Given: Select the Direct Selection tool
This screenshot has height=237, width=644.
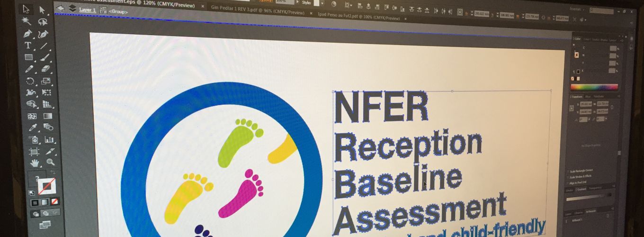Looking at the screenshot, I should [x=42, y=9].
